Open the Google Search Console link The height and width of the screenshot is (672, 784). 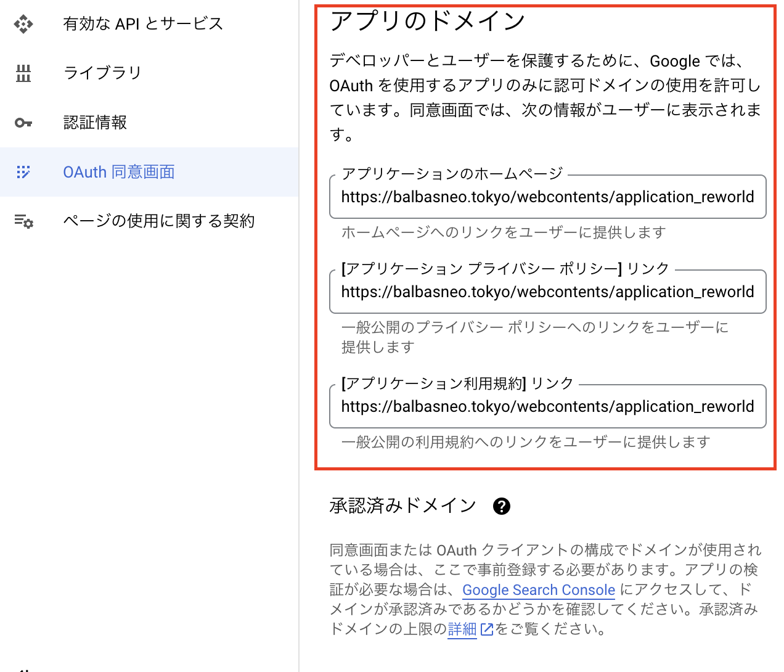coord(538,590)
